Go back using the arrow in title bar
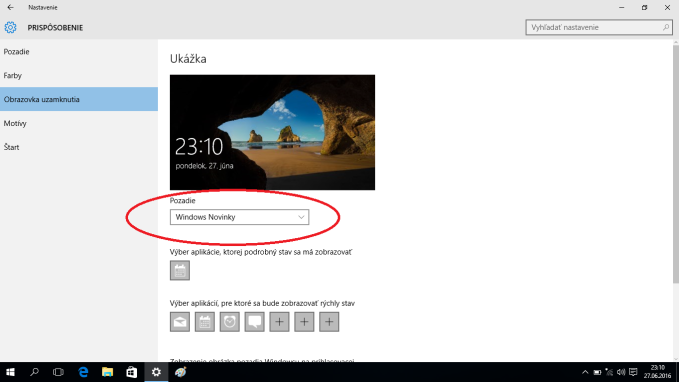Image resolution: width=679 pixels, height=382 pixels. tap(10, 7)
